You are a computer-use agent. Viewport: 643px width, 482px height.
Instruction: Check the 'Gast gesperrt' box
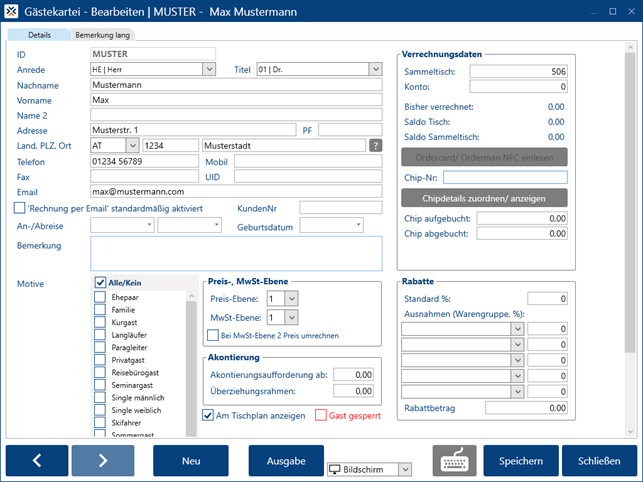322,415
